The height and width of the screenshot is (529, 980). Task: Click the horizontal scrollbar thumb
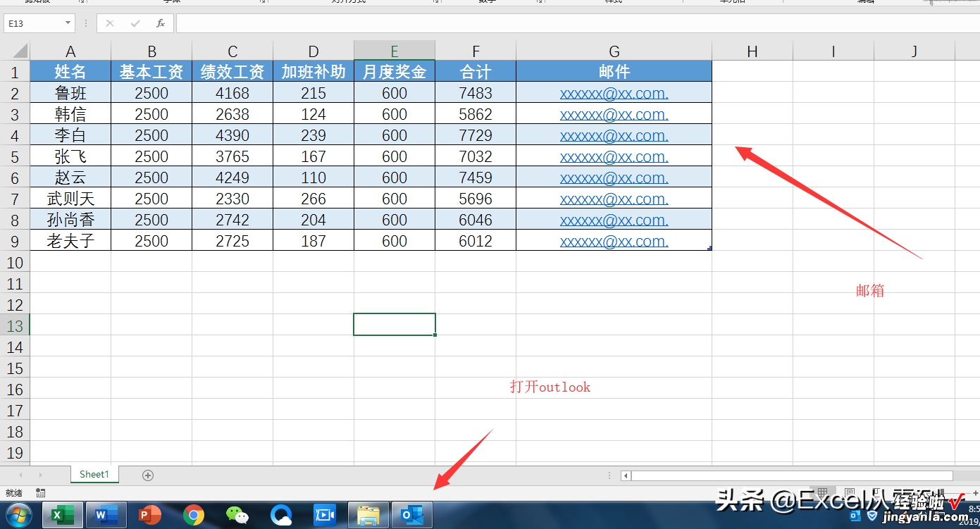click(x=792, y=475)
